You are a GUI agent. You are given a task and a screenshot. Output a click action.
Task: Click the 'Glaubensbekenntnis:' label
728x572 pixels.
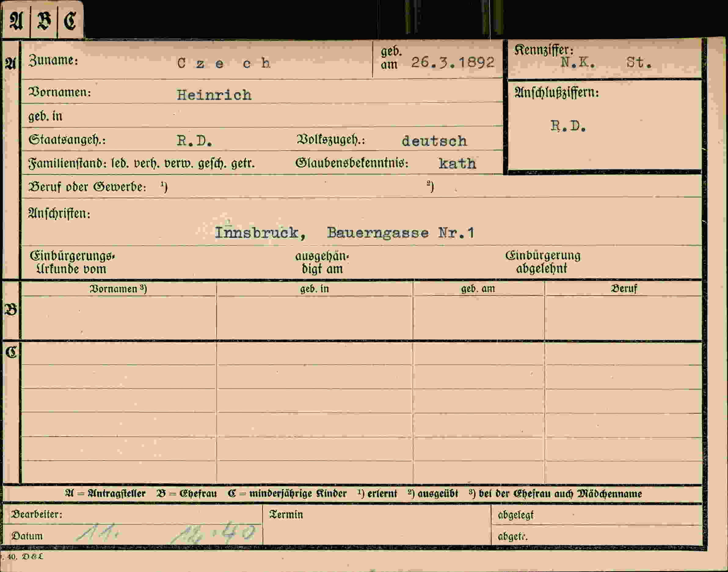pyautogui.click(x=352, y=163)
